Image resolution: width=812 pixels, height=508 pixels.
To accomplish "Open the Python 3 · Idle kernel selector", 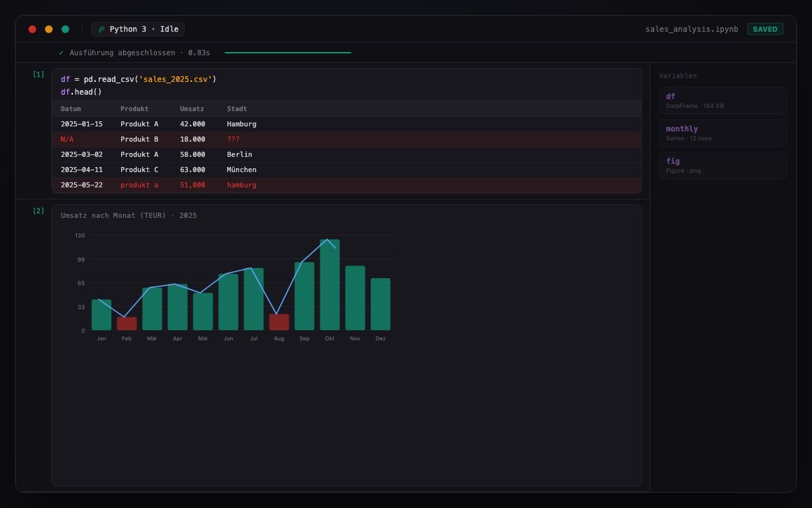I will click(138, 29).
